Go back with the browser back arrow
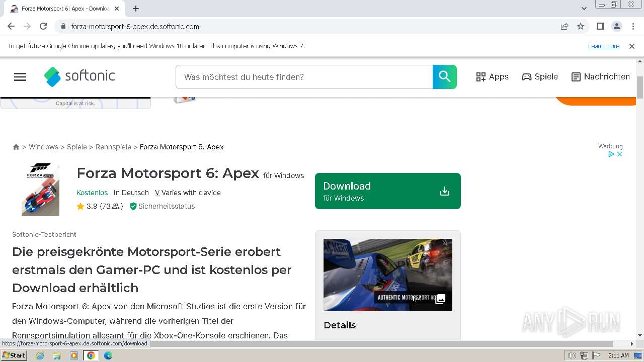644x362 pixels. [11, 26]
